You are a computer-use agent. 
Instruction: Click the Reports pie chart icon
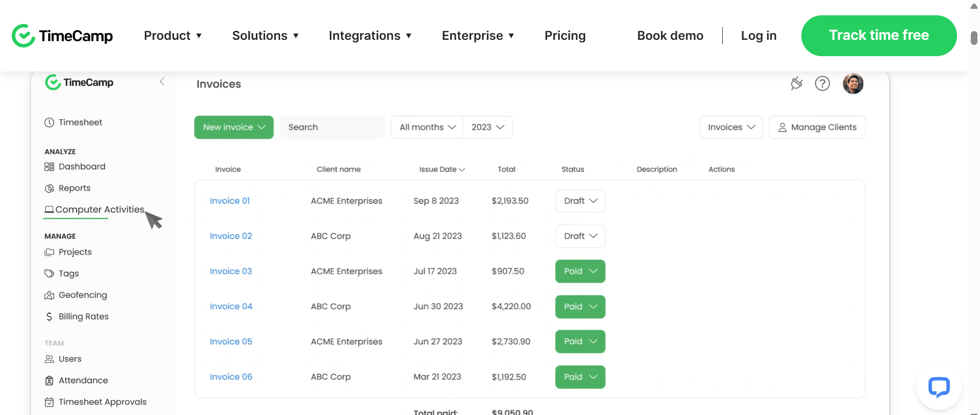click(49, 188)
